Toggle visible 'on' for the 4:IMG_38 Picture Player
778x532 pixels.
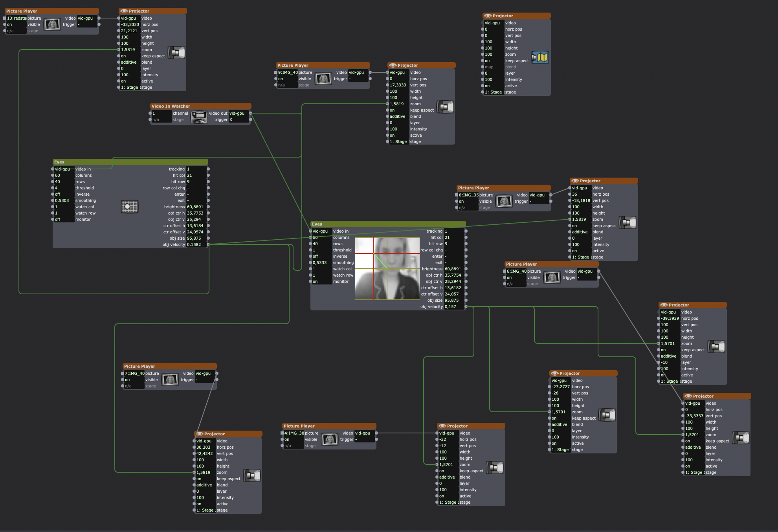(x=294, y=439)
